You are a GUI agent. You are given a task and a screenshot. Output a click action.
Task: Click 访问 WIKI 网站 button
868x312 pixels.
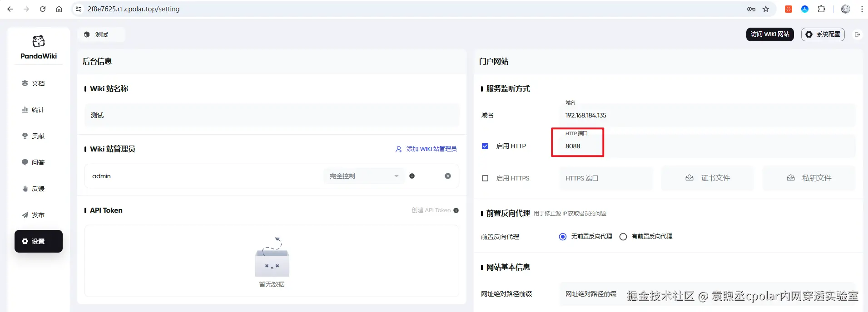(x=770, y=34)
